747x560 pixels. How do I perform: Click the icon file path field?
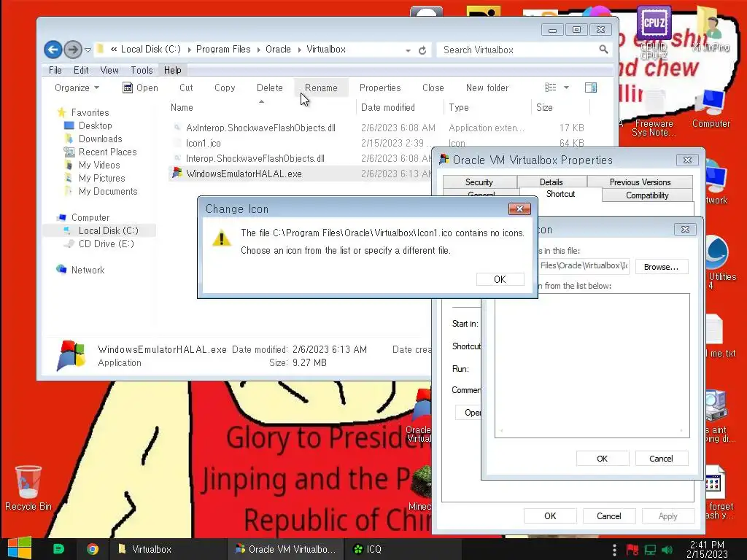point(584,265)
